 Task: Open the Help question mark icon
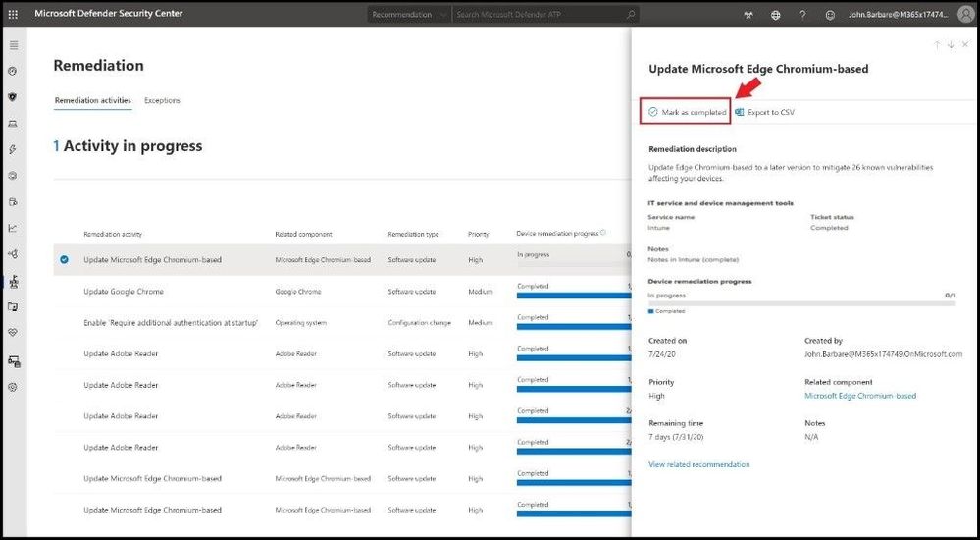(x=802, y=15)
